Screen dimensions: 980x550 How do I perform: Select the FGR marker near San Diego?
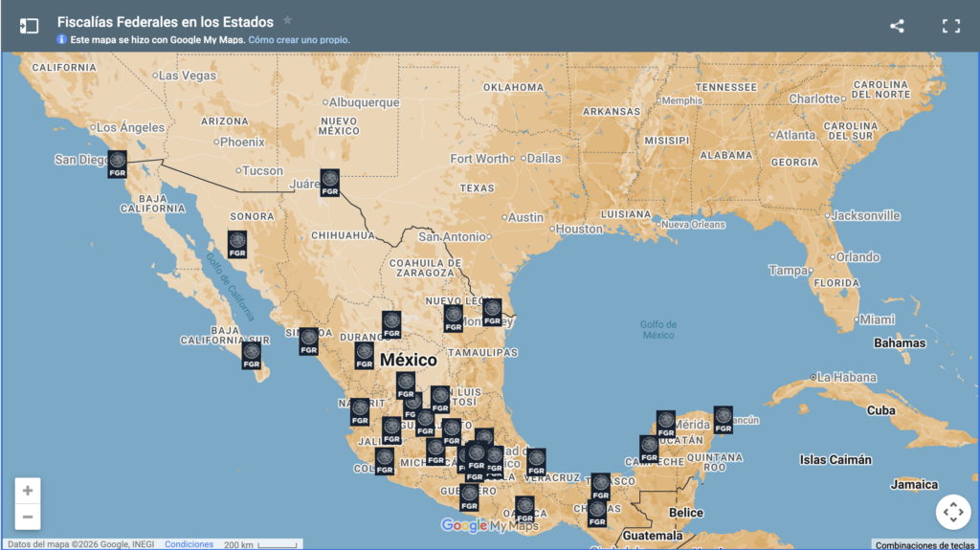point(117,164)
